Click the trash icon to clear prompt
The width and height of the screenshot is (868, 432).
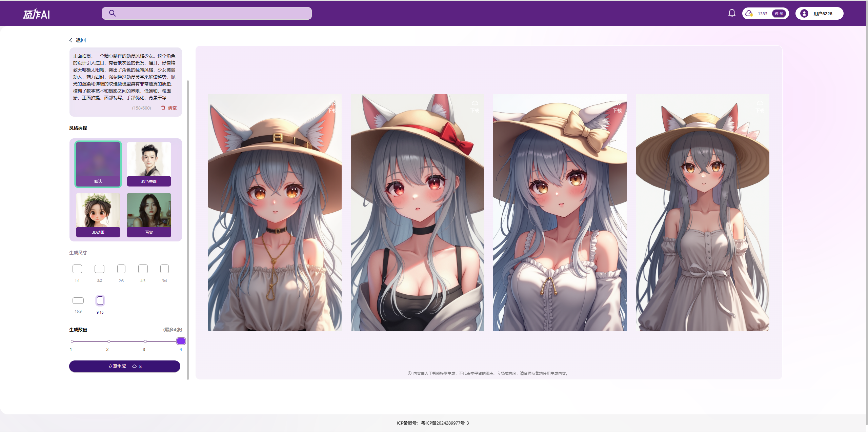(163, 108)
